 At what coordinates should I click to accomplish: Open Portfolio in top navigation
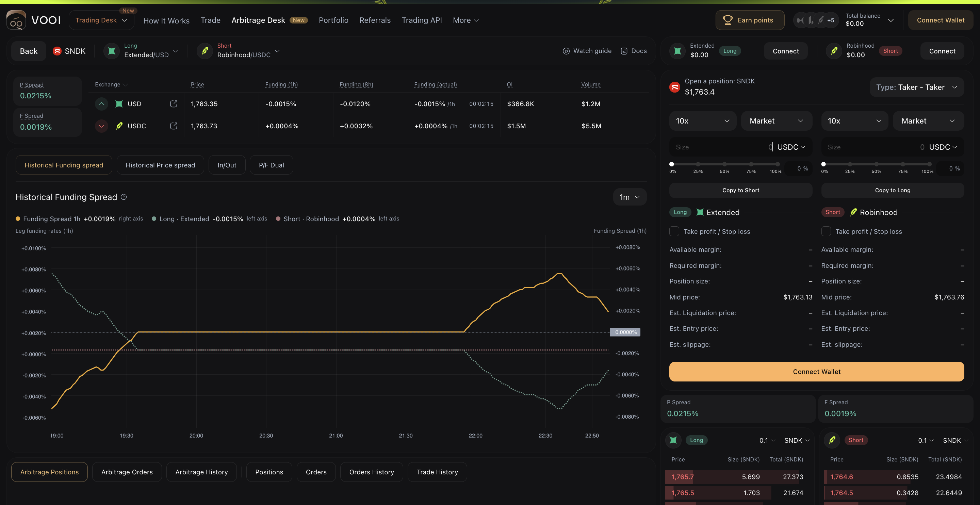click(333, 20)
